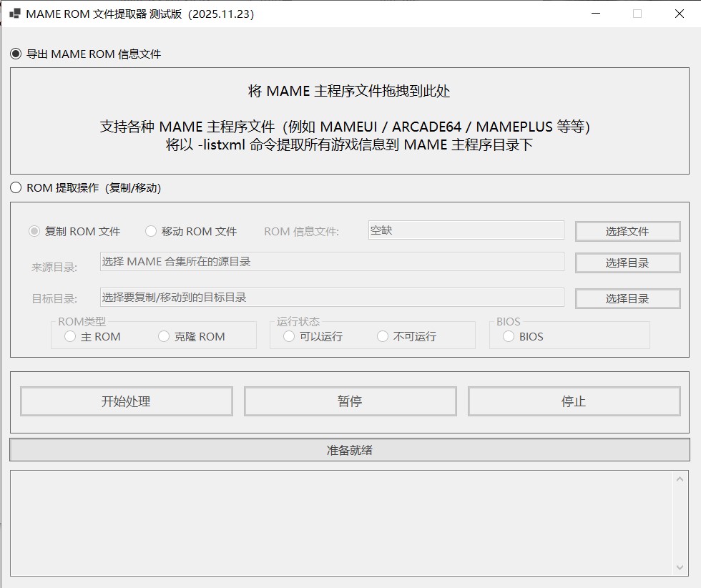
Task: Select 移动 ROM 文件 mode
Action: (x=150, y=231)
